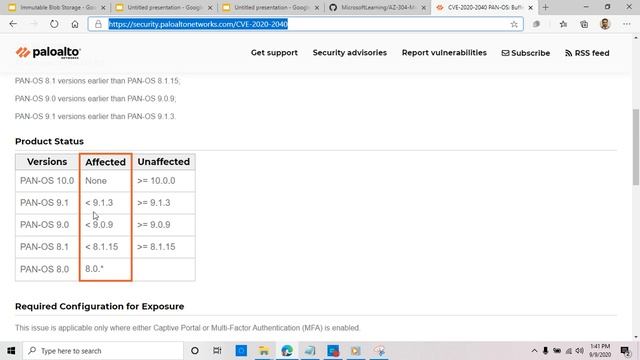This screenshot has width=640, height=360.
Task: Open Microsoft Edge from the taskbar
Action: click(287, 351)
